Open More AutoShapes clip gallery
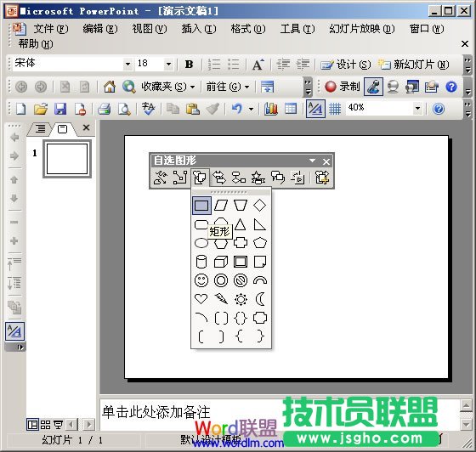Screen dimensions: 476x452 pyautogui.click(x=322, y=178)
